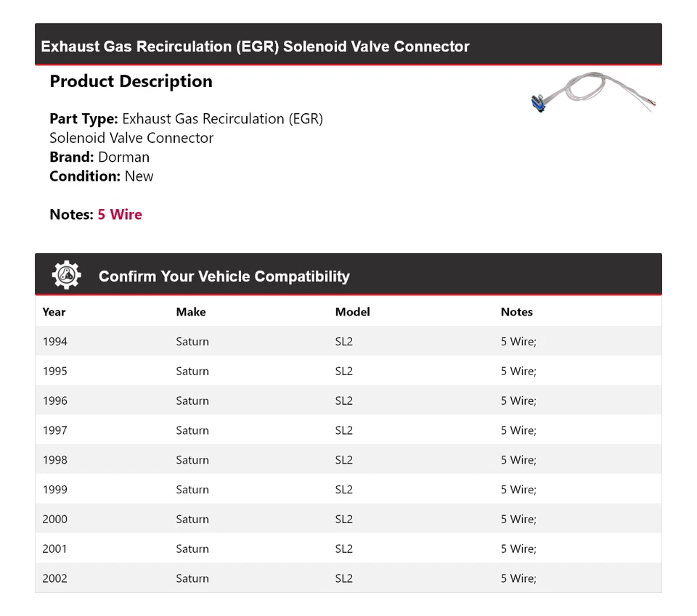Click the gear icon beside Confirm Your Vehicle Compatibility
The height and width of the screenshot is (616, 697).
(66, 276)
